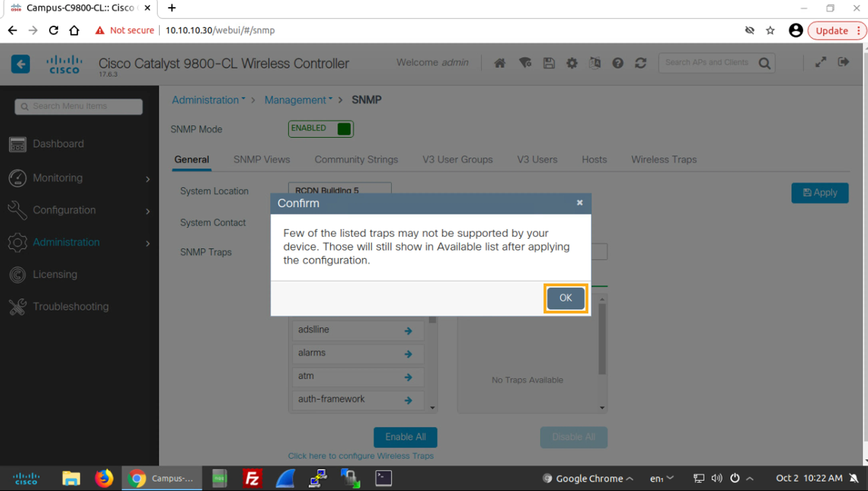The image size is (868, 491).
Task: Click the Search Menu Items field
Action: tap(79, 107)
